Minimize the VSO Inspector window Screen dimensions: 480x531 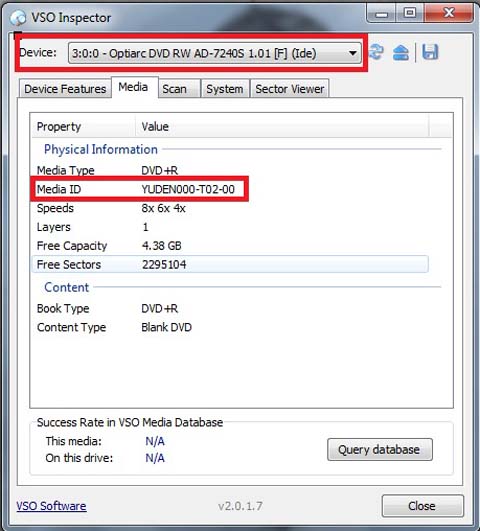coord(381,14)
